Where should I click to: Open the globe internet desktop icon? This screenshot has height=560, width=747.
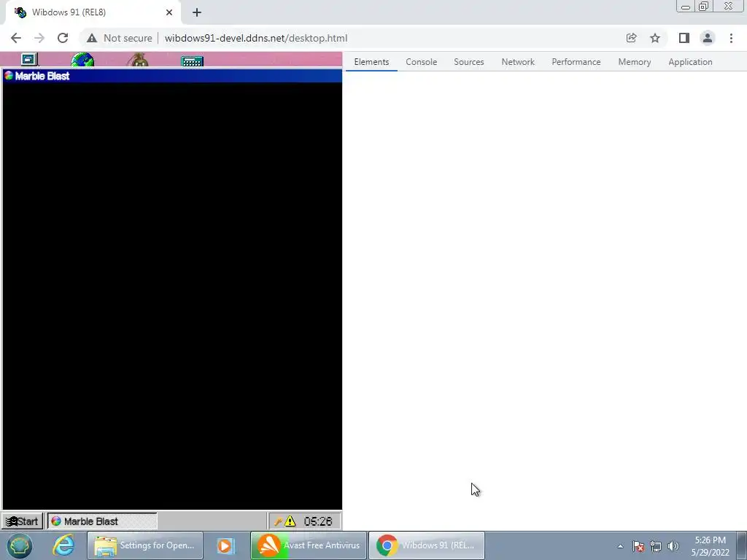coord(82,60)
